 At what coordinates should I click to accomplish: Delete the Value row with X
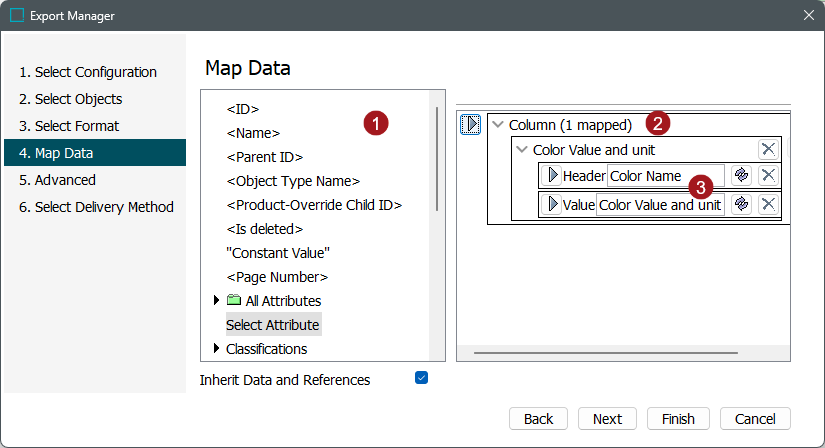[767, 204]
